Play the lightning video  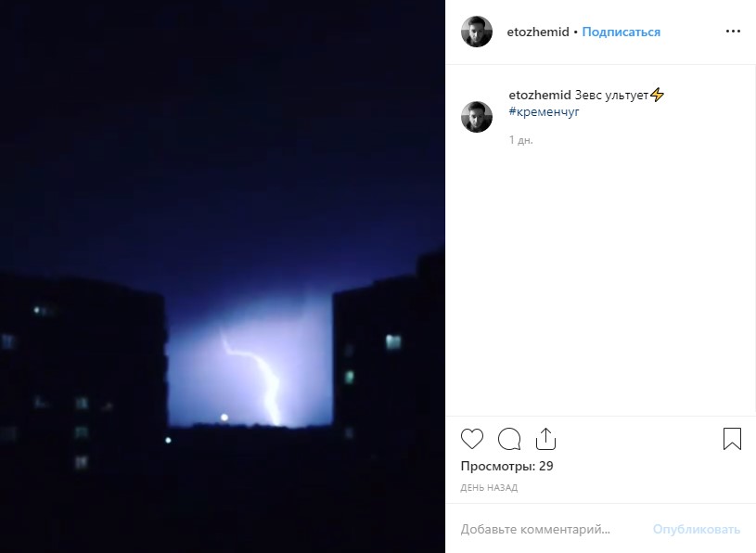pos(223,276)
